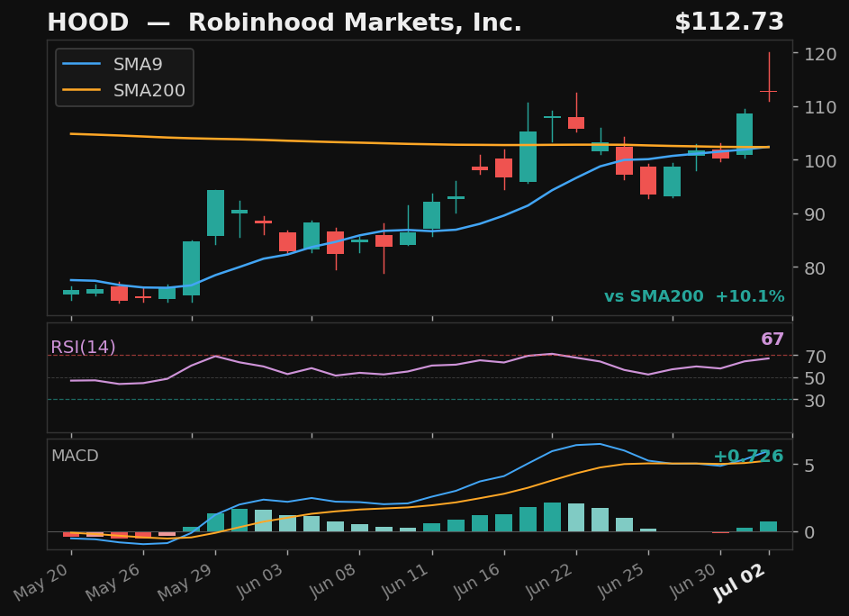Click the last red candle near 113

tap(769, 91)
